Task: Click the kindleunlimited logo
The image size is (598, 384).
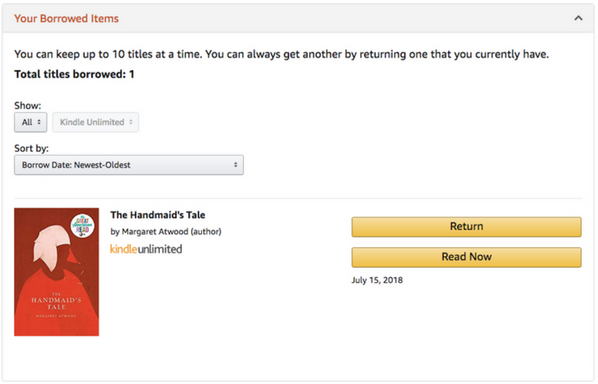Action: (146, 249)
